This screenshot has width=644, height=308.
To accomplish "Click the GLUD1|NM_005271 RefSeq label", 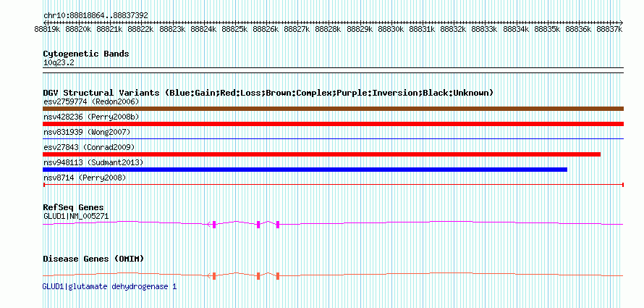I will [x=76, y=216].
